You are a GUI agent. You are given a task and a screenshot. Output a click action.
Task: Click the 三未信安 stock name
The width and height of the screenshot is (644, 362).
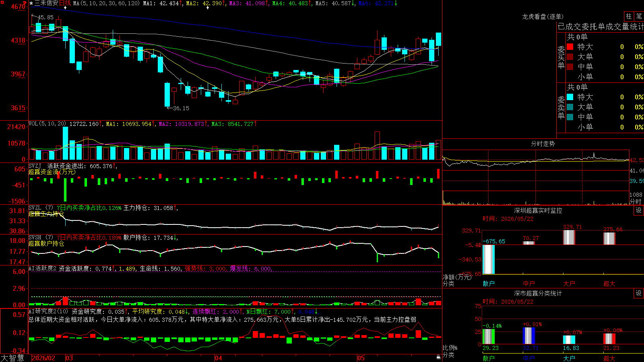pos(46,3)
